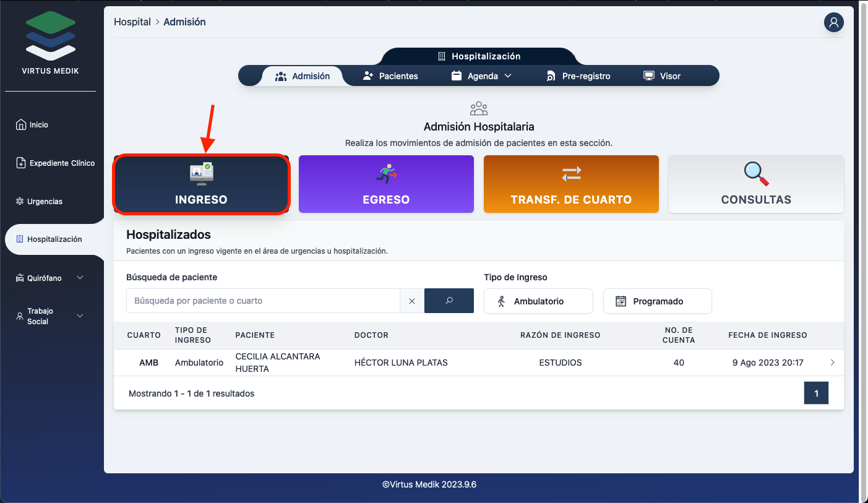This screenshot has width=868, height=503.
Task: Switch to the Pre-registro tab
Action: pyautogui.click(x=578, y=76)
